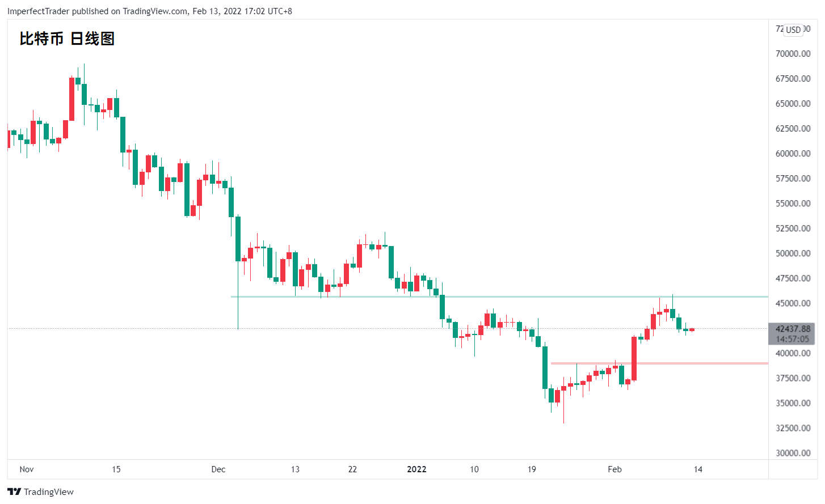Viewport: 825px width, 504px height.
Task: Click the Dec label on the time axis
Action: (218, 469)
